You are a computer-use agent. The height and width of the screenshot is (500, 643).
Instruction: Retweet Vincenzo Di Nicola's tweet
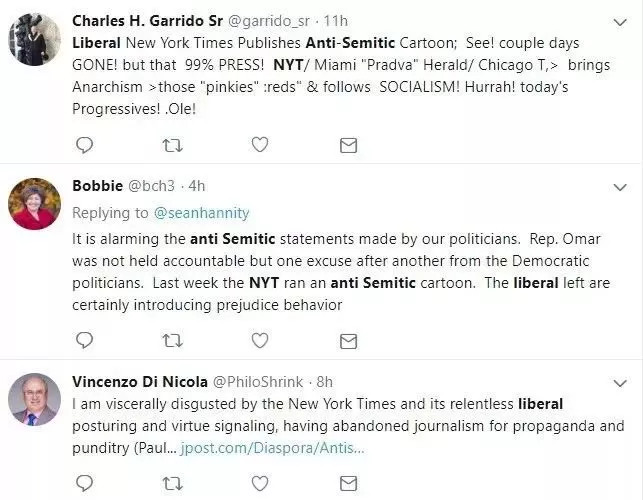tap(172, 483)
